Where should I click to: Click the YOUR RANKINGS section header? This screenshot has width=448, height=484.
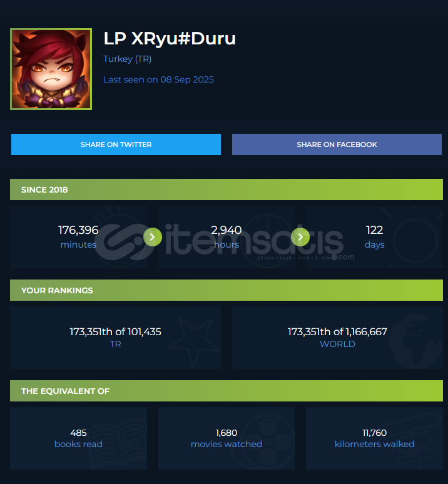tap(227, 290)
